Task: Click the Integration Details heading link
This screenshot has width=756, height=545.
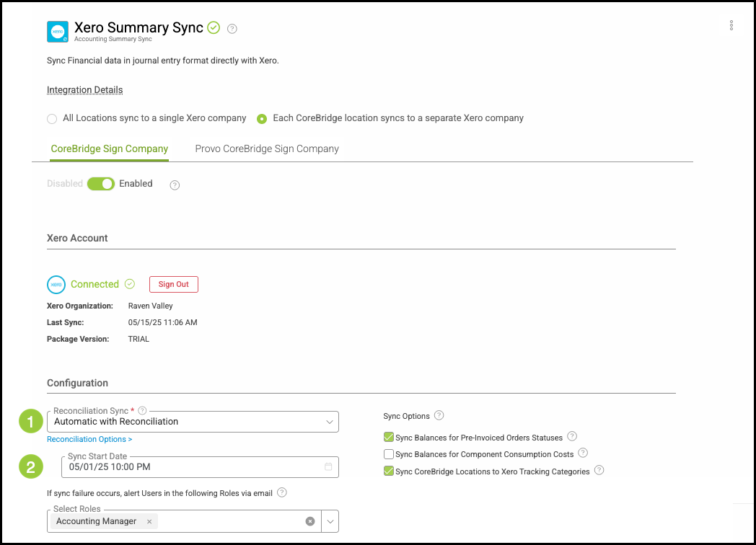Action: tap(85, 90)
